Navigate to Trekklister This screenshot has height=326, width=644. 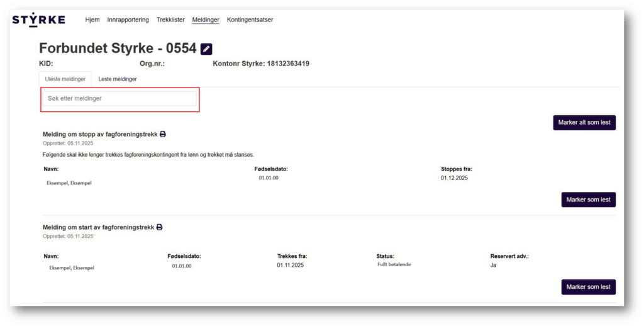point(170,20)
